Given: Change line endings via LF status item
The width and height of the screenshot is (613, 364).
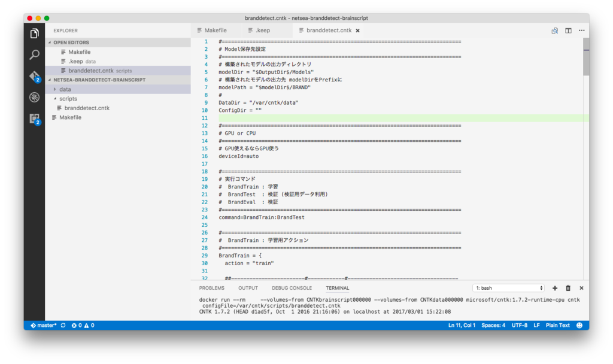Looking at the screenshot, I should click(537, 325).
